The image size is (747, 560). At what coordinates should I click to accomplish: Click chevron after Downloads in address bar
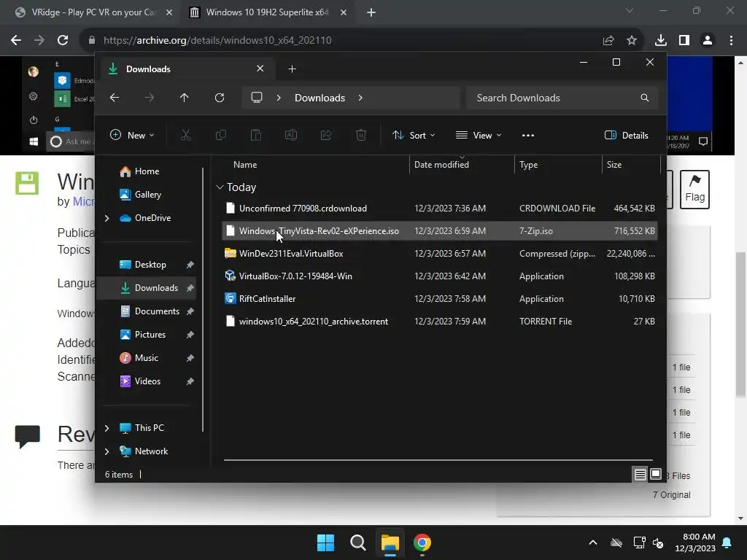click(360, 98)
